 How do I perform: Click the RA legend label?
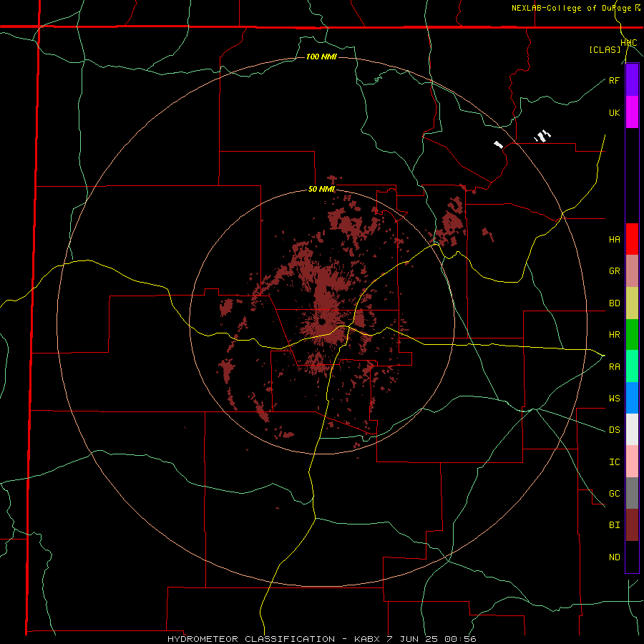(614, 367)
